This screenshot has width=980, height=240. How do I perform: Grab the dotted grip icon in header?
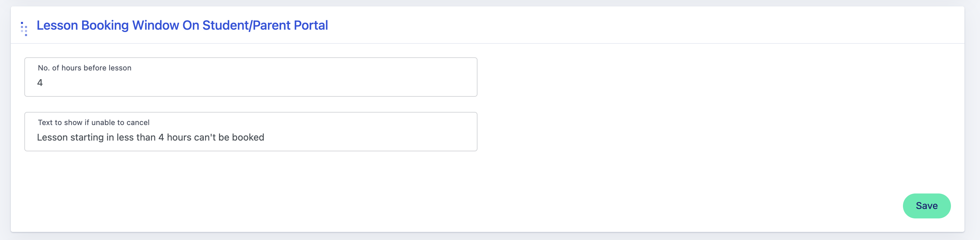click(x=24, y=28)
